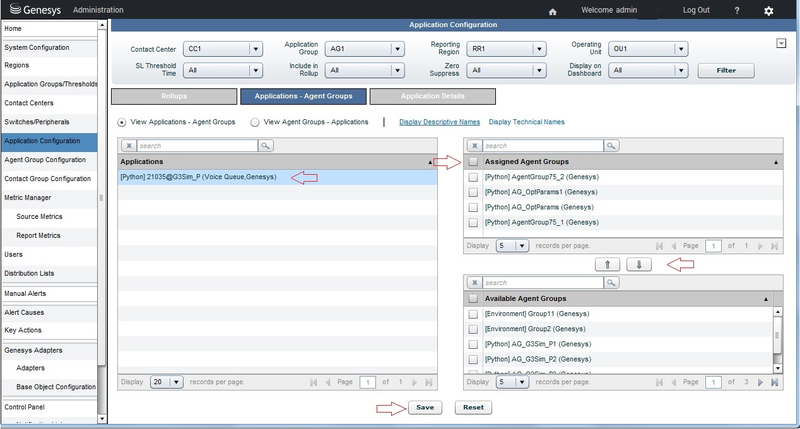Screen dimensions: 800x429
Task: Reset the unsaved changes
Action: pyautogui.click(x=473, y=408)
